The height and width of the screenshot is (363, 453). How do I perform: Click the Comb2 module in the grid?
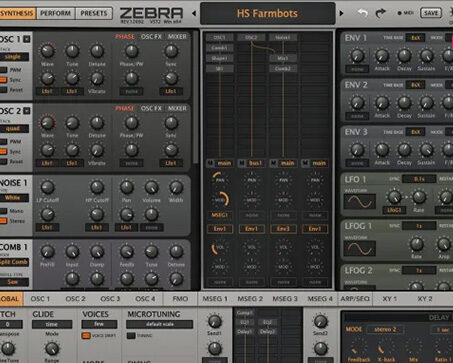283,69
